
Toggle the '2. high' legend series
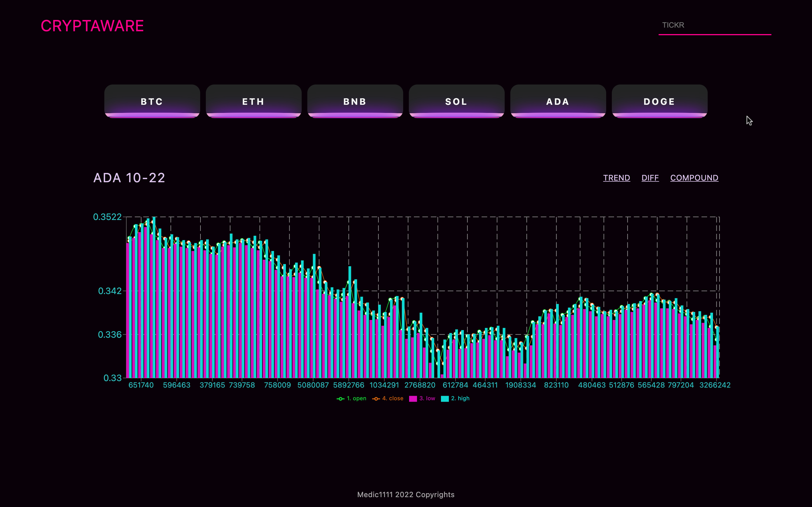coord(460,398)
